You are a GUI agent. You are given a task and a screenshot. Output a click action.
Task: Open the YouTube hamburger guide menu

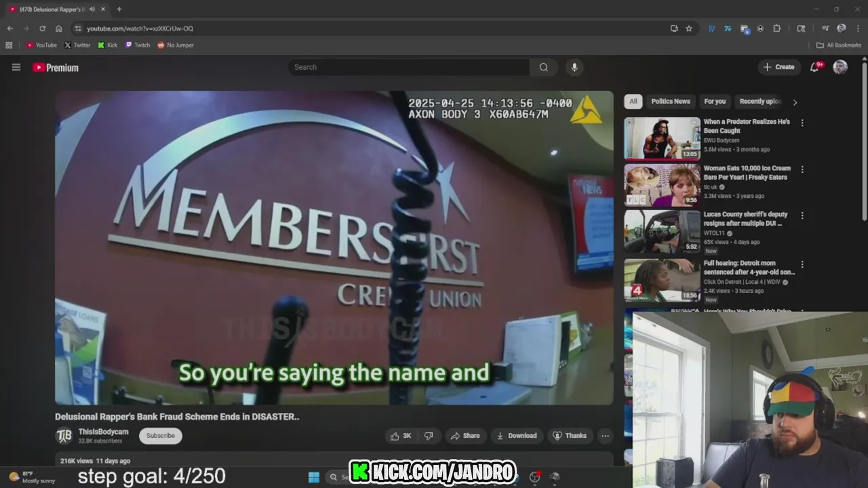(x=16, y=67)
